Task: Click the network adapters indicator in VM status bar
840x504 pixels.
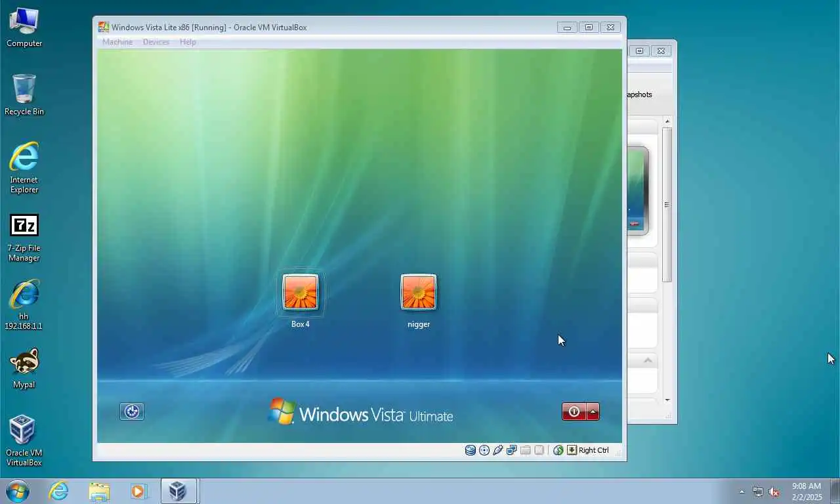Action: click(x=512, y=450)
